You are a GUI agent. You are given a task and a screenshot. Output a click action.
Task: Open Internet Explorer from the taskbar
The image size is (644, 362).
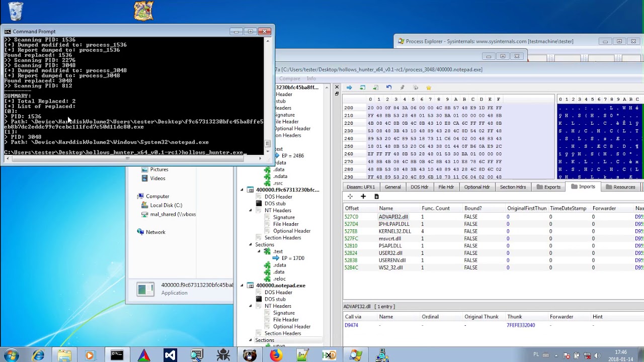(38, 355)
